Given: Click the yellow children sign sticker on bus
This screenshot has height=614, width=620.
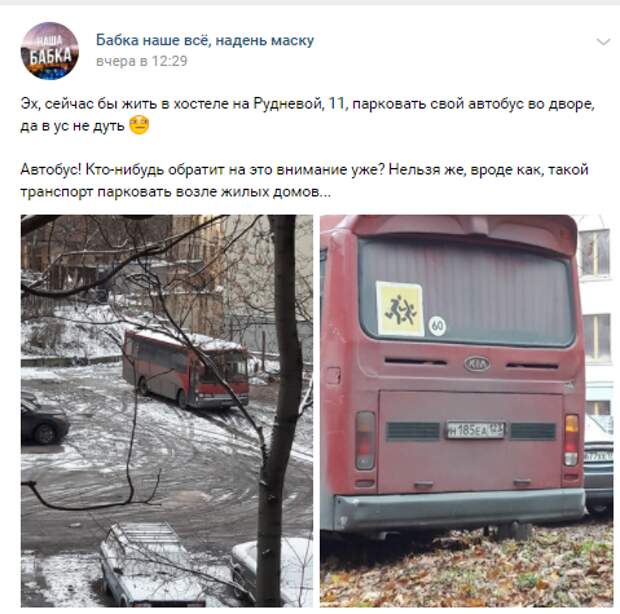Looking at the screenshot, I should [400, 308].
